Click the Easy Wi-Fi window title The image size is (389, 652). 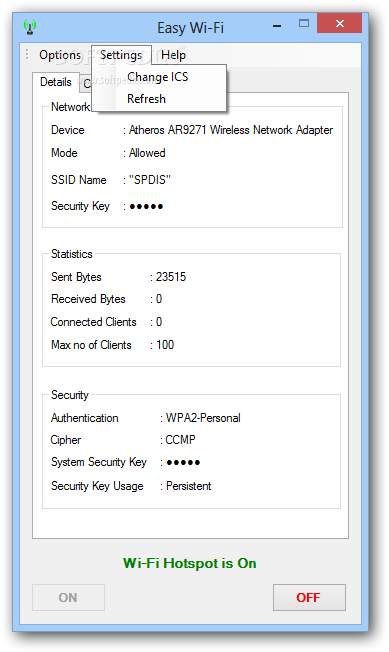click(190, 28)
